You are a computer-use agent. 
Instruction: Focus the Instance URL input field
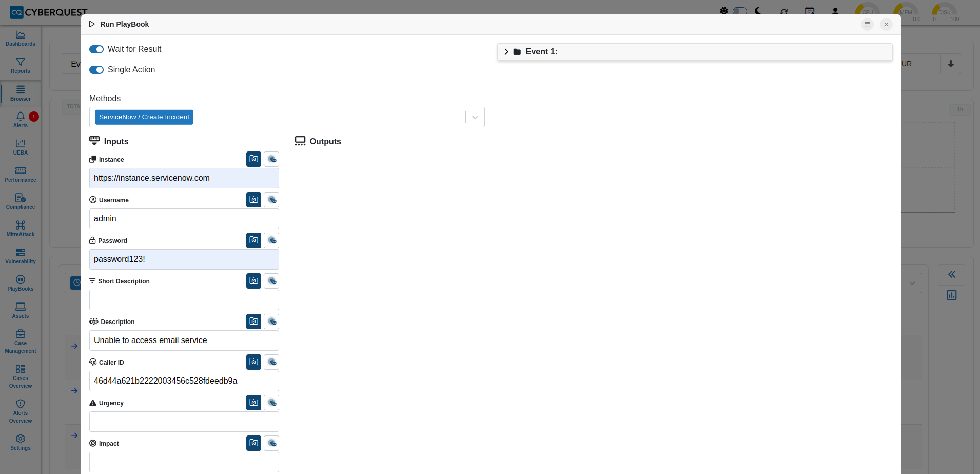[x=184, y=178]
